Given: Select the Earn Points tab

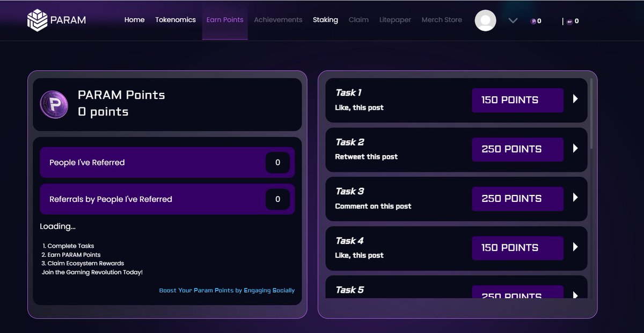Looking at the screenshot, I should [x=225, y=19].
